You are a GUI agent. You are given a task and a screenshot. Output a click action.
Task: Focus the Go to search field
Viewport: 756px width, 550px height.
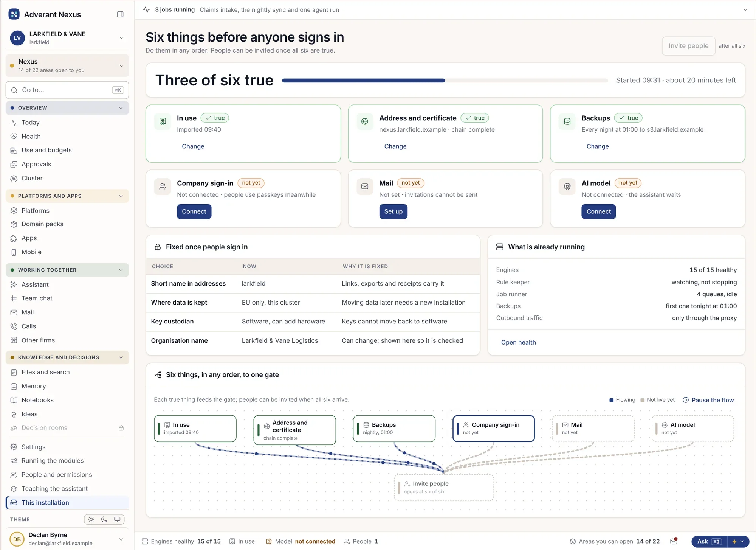pyautogui.click(x=67, y=90)
